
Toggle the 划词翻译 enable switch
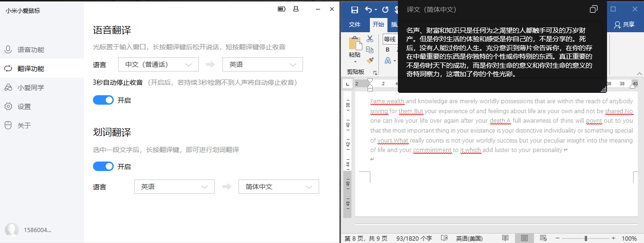pyautogui.click(x=103, y=166)
